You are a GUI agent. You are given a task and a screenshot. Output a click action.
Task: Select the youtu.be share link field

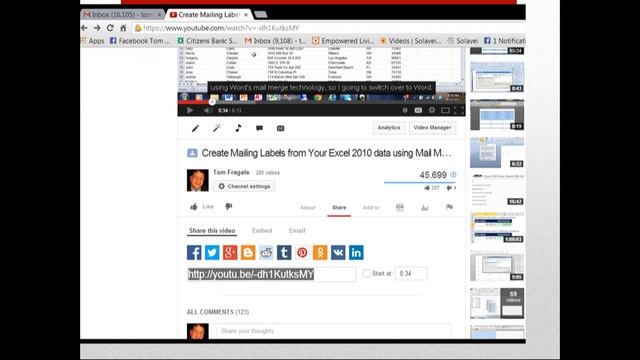click(x=271, y=274)
